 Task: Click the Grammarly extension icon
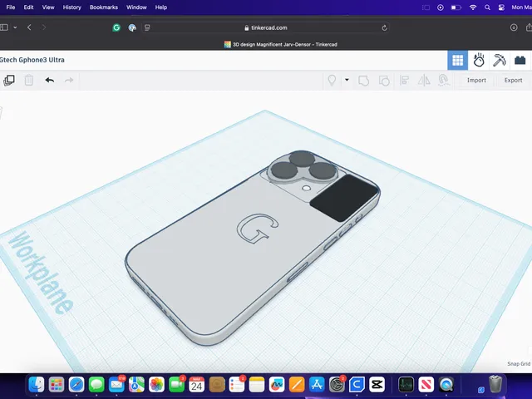[116, 27]
